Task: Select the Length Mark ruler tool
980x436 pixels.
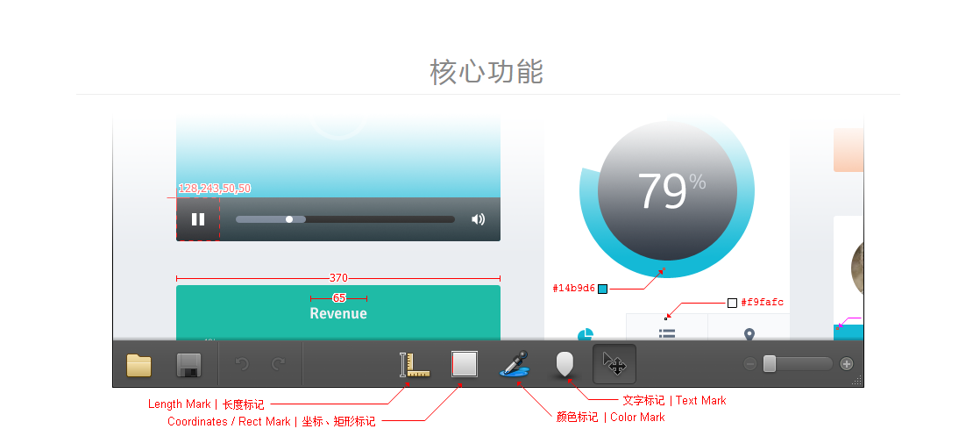Action: 415,365
